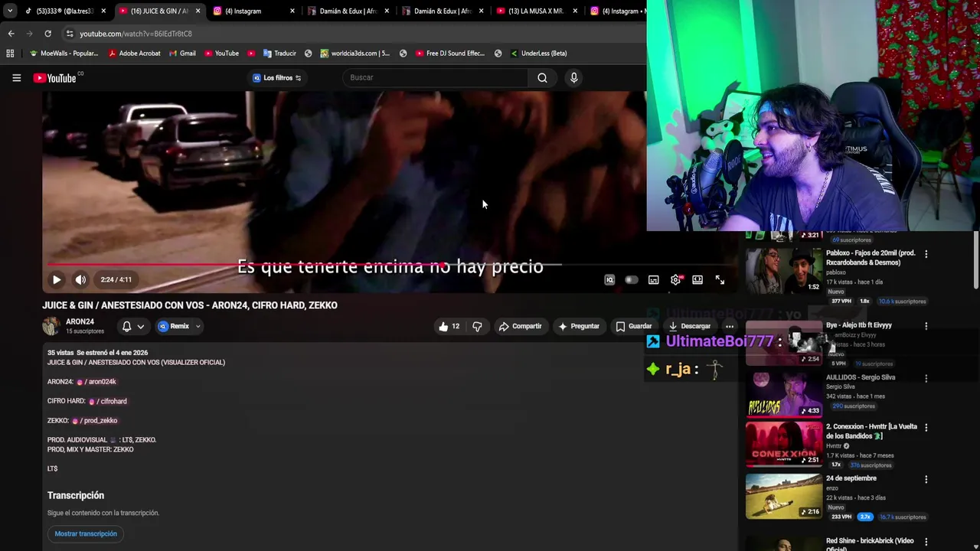Open Pabloxo Fajos de 20mil thumbnail
Viewport: 980px width, 551px height.
pos(783,270)
